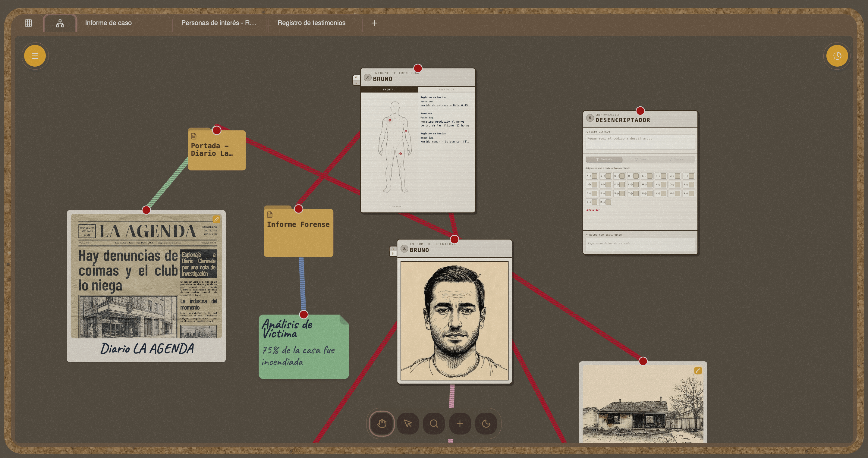
Task: Select the Vigenère cipher mode
Action: tap(677, 159)
